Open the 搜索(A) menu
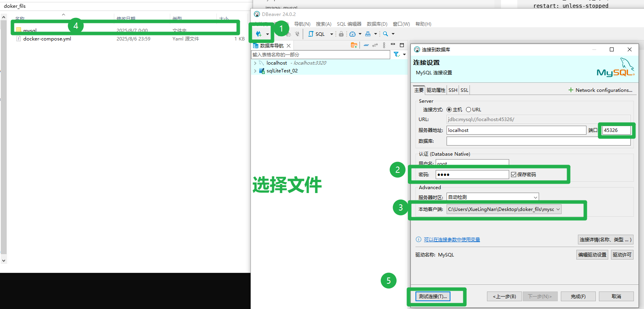This screenshot has height=309, width=644. pos(324,24)
